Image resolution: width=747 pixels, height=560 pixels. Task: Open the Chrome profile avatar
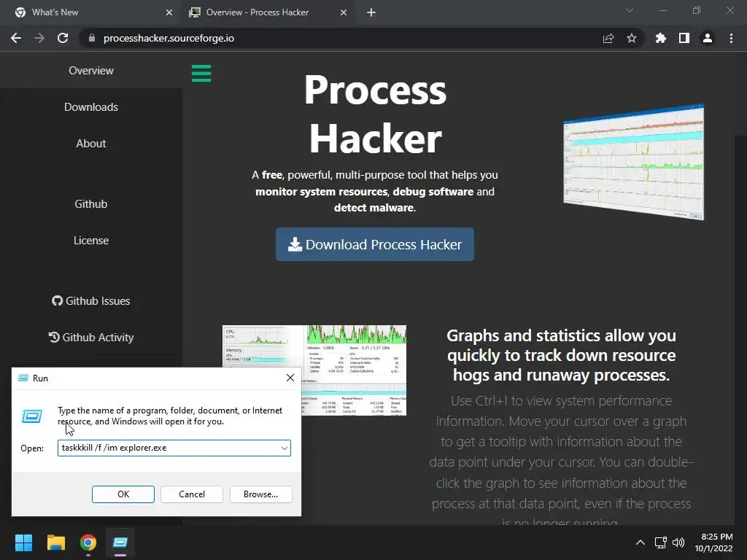(x=708, y=38)
